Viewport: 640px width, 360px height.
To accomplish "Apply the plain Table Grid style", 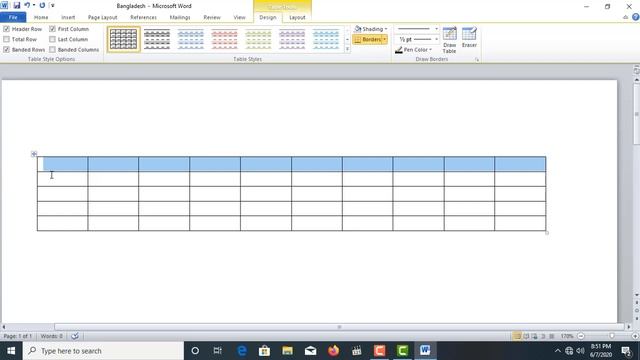I will [124, 39].
